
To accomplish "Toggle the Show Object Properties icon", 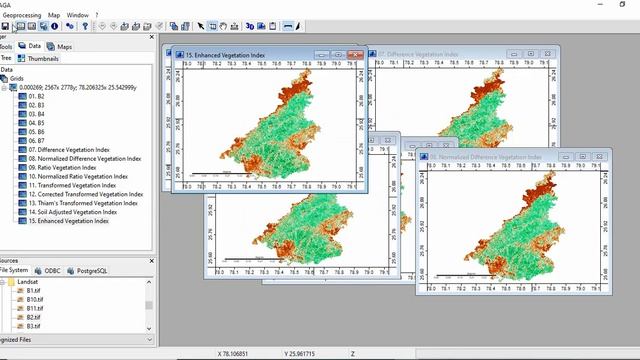I will pyautogui.click(x=32, y=26).
